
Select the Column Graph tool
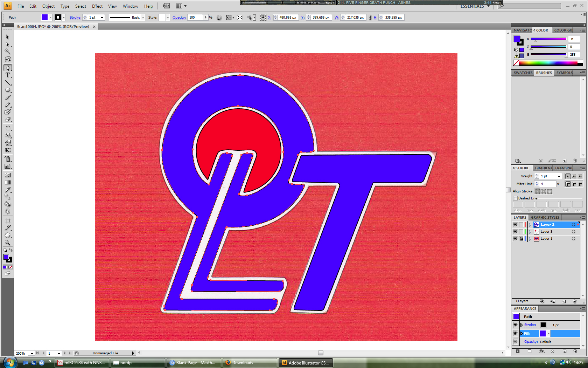7,166
